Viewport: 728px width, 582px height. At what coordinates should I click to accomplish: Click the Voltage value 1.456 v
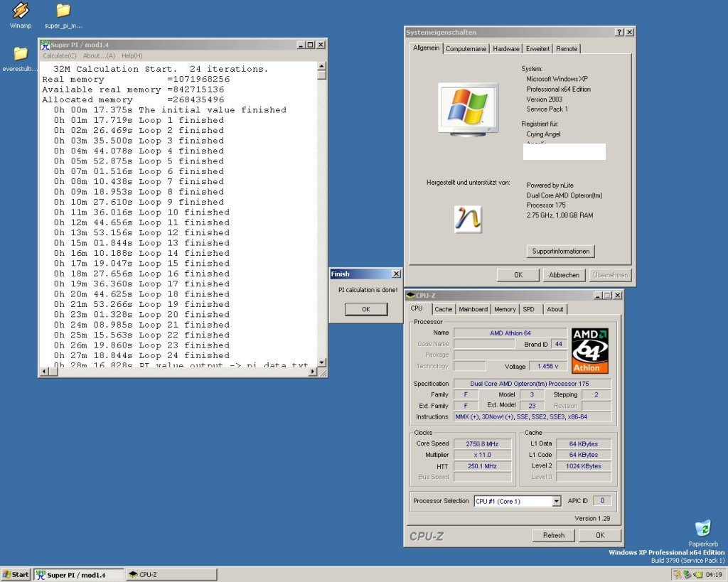coord(548,366)
